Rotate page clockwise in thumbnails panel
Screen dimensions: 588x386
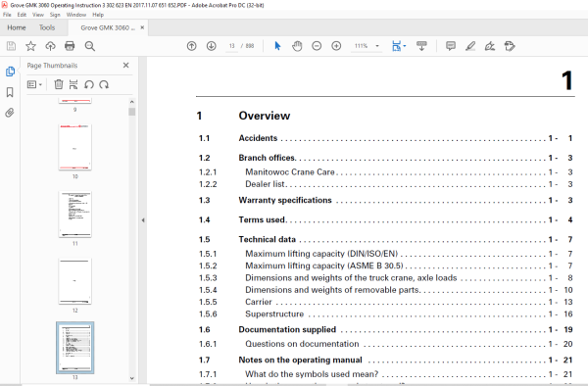tap(104, 84)
